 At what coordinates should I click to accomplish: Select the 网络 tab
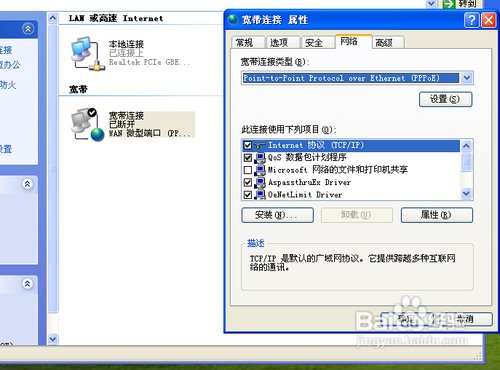tap(353, 42)
